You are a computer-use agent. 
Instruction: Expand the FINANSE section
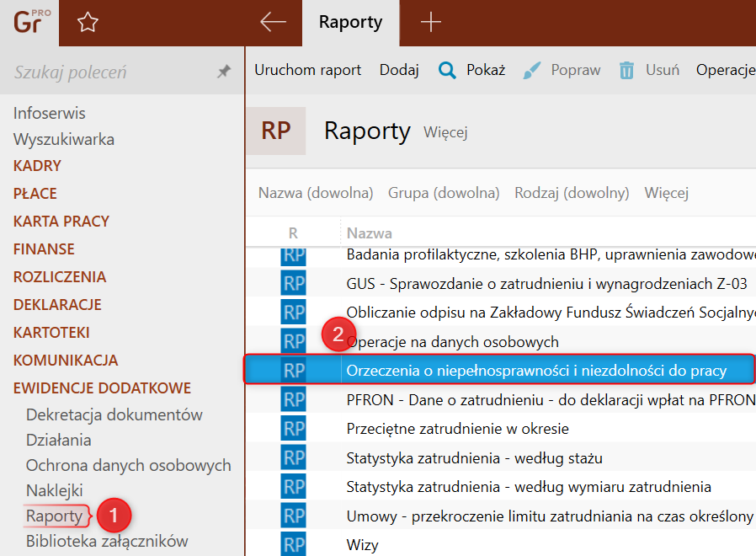[x=44, y=249]
